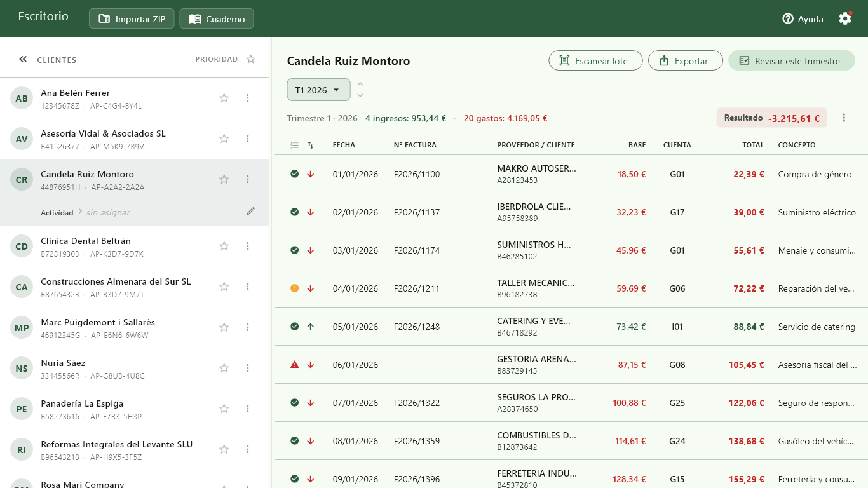Open Ayuda help
The width and height of the screenshot is (868, 488).
click(803, 19)
